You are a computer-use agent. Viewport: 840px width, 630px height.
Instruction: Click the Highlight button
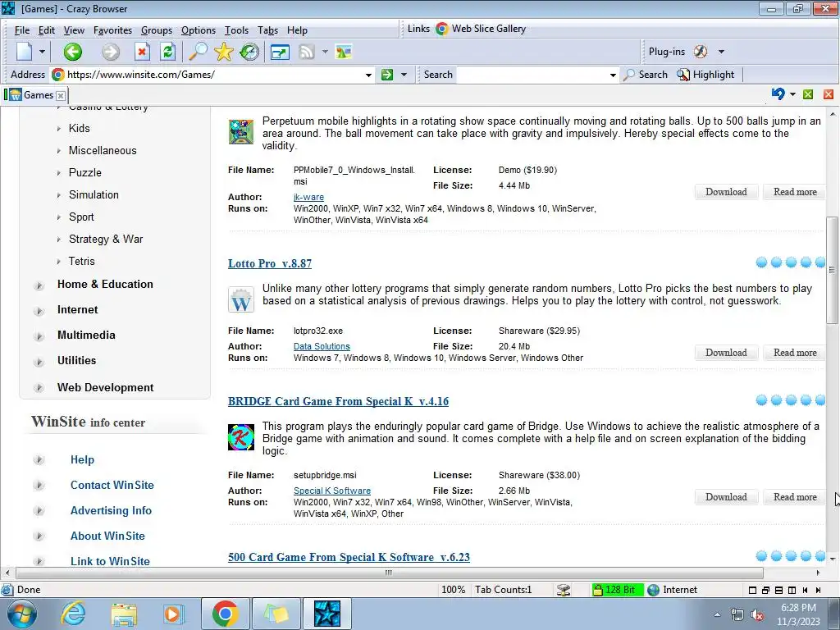(706, 75)
